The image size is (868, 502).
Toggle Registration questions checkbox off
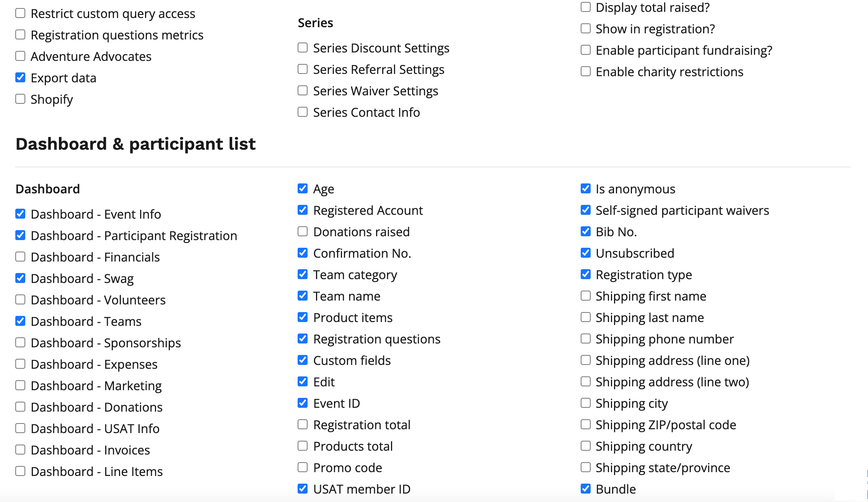(303, 339)
